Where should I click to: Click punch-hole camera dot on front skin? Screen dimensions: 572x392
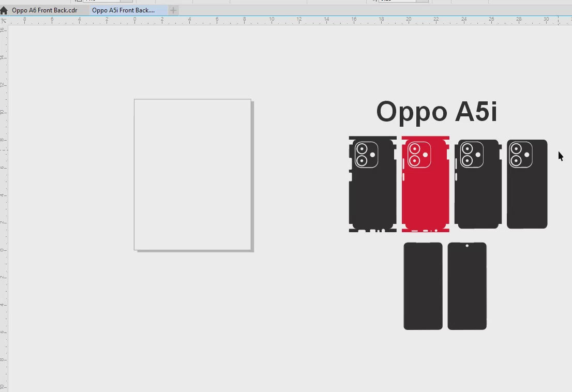pyautogui.click(x=467, y=246)
